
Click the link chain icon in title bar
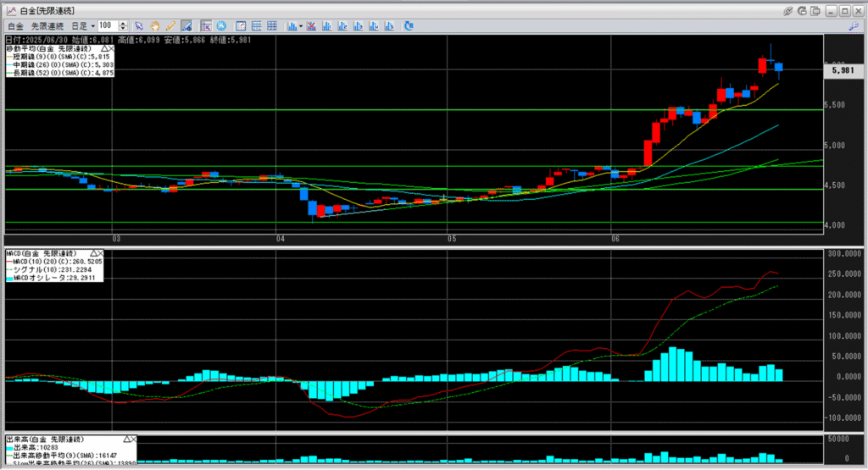tap(787, 10)
